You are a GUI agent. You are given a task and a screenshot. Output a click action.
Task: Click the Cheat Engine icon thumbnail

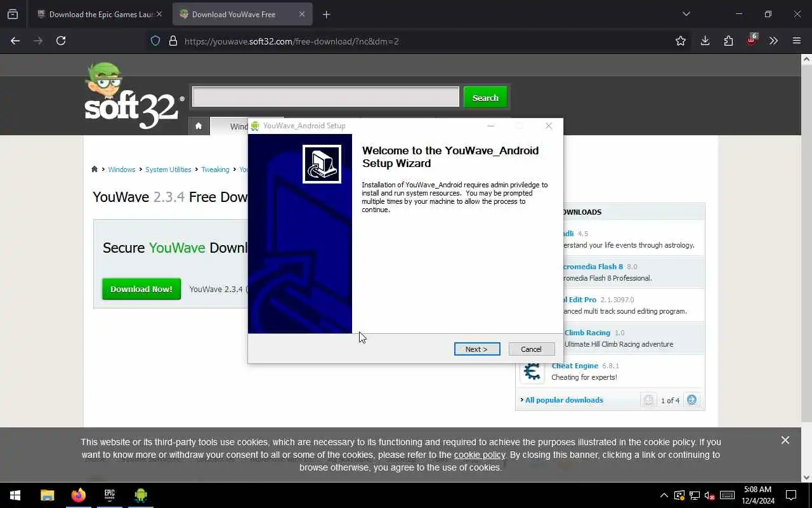coord(532,371)
